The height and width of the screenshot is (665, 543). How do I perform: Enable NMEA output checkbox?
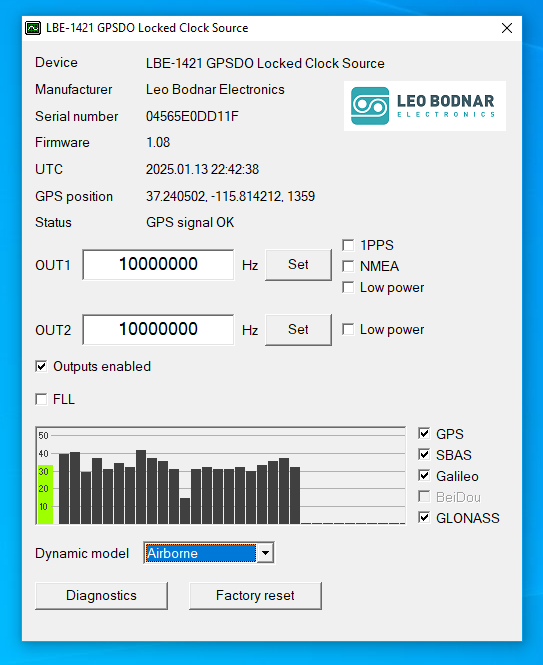pos(348,266)
